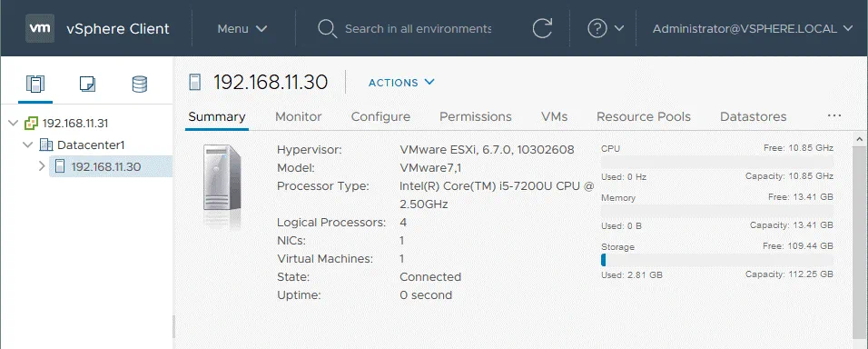Click the Used: 0 Hz CPU text
The image size is (868, 349).
pos(624,176)
